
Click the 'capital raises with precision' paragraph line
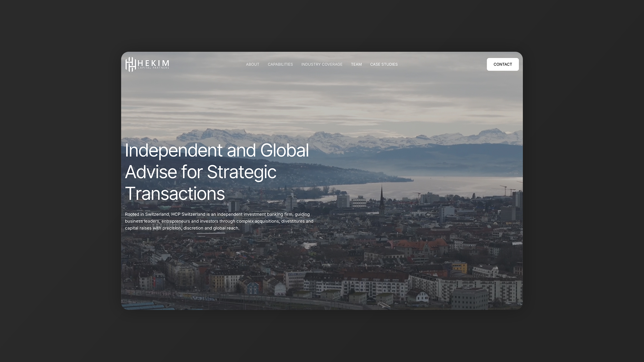[182, 228]
